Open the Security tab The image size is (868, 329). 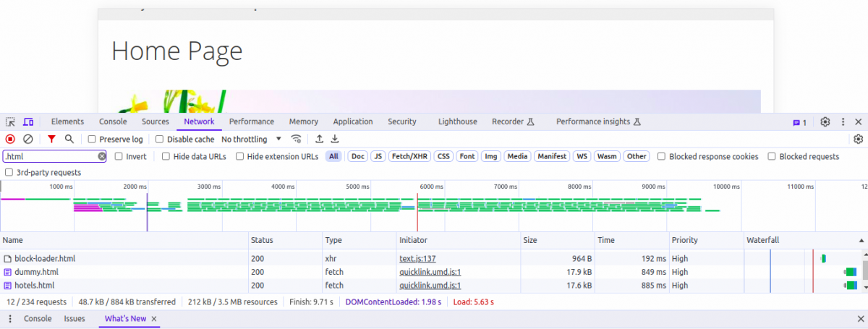click(x=402, y=121)
